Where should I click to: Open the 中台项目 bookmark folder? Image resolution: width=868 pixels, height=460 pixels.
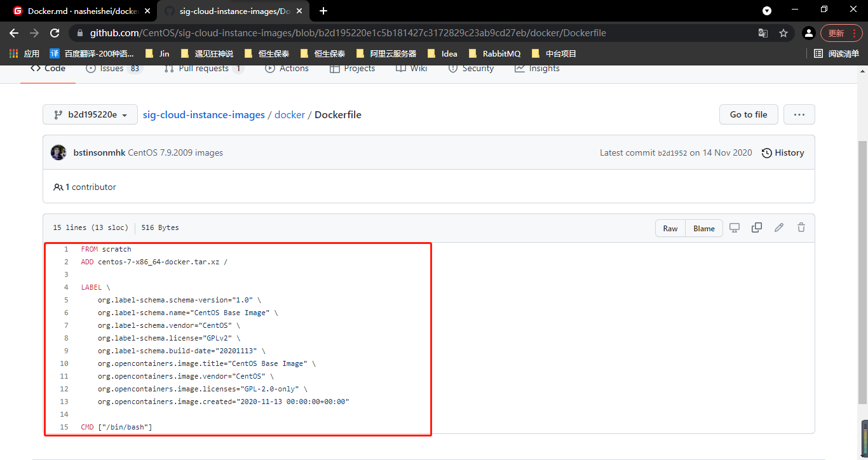[553, 54]
